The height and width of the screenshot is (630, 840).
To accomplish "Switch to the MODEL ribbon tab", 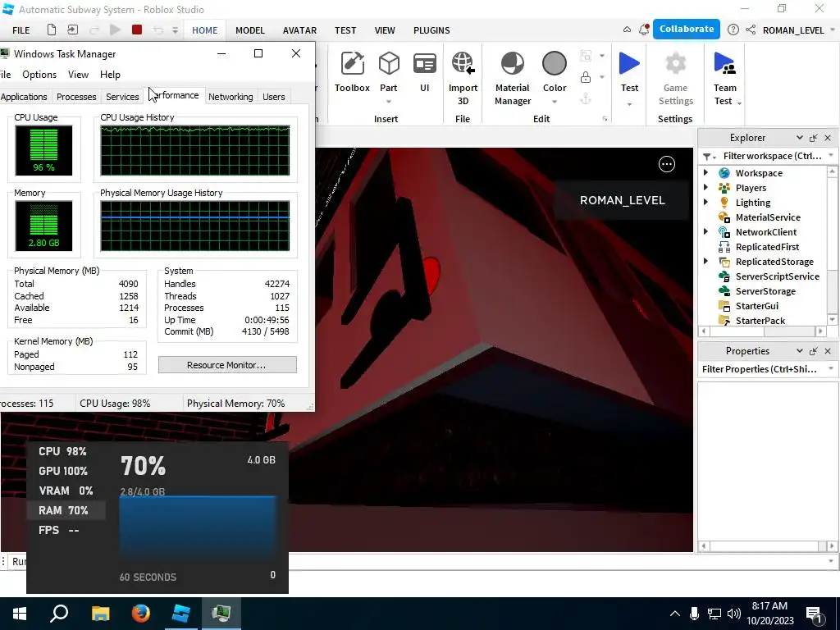I will [x=249, y=30].
